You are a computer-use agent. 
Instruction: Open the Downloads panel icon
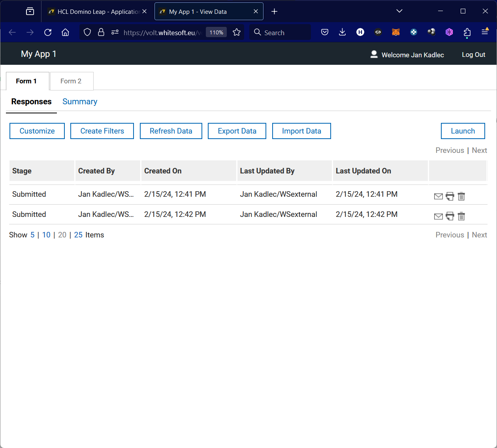click(342, 32)
